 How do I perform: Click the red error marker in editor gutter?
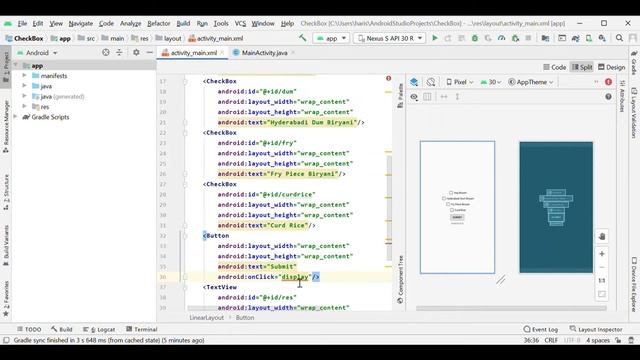pos(388,78)
